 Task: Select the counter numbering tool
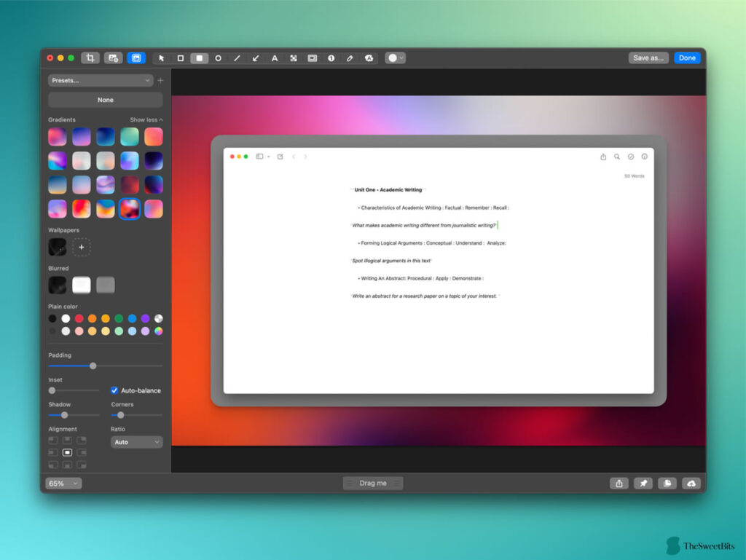point(331,58)
